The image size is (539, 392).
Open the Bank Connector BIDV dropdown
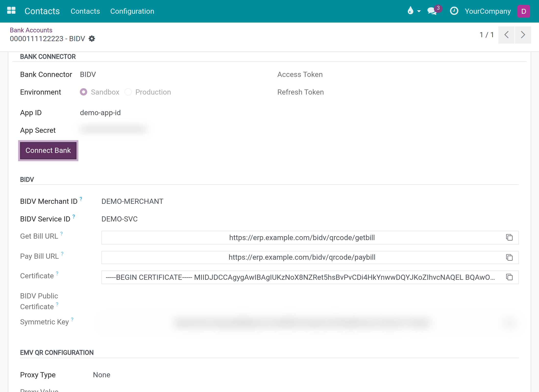coord(88,74)
